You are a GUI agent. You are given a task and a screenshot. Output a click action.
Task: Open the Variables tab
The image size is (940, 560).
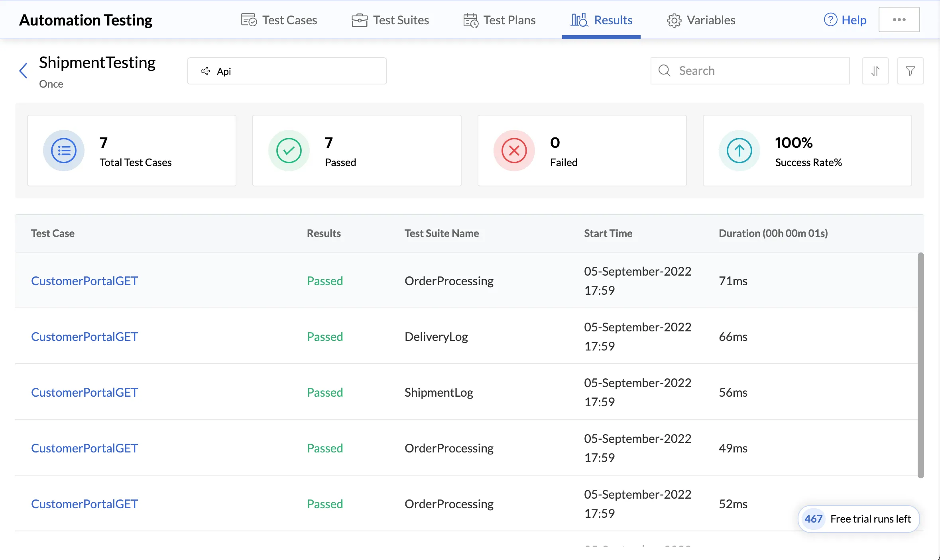[x=701, y=20]
